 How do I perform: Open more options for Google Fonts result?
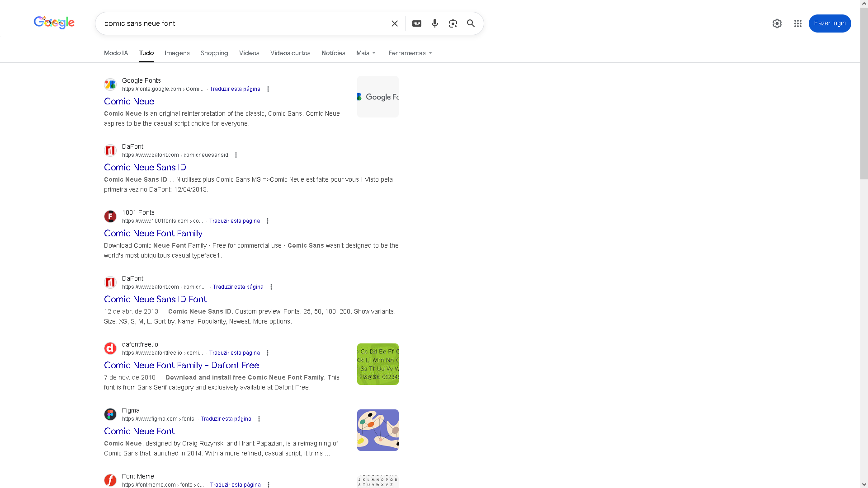point(268,89)
